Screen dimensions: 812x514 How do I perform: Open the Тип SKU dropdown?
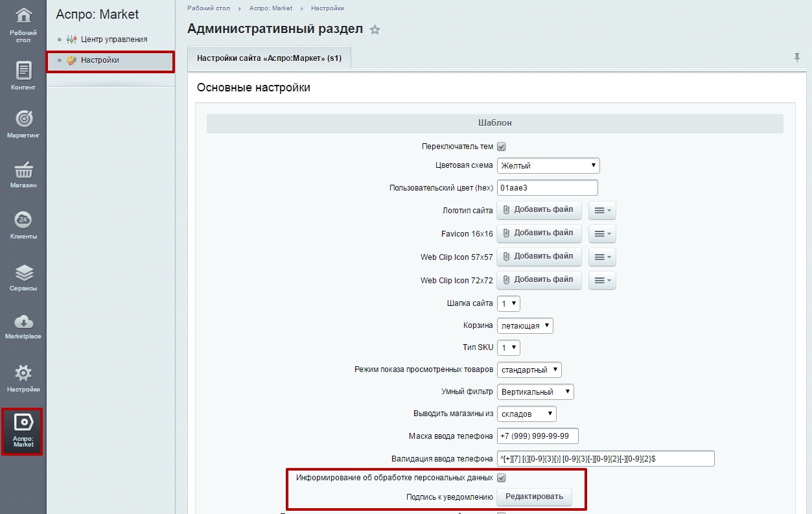[509, 347]
